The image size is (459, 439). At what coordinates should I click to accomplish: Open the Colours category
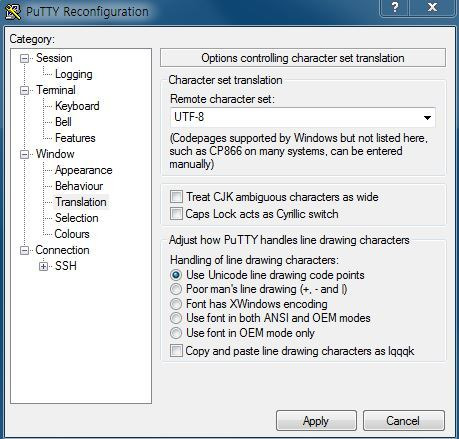[72, 234]
